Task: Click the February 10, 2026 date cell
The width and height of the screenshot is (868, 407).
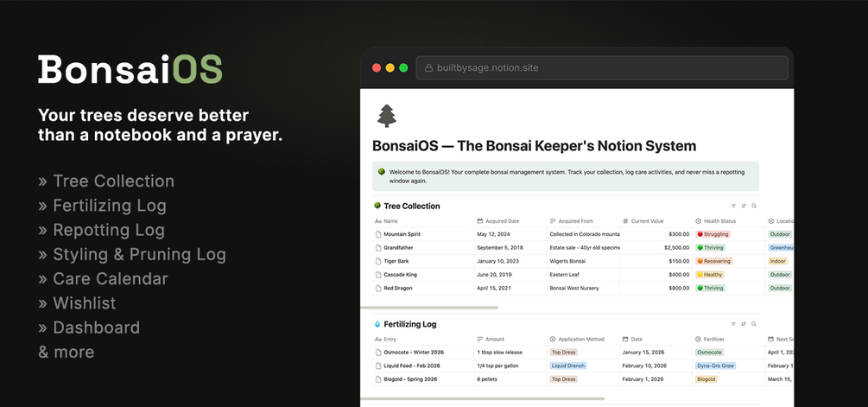Action: pyautogui.click(x=656, y=366)
